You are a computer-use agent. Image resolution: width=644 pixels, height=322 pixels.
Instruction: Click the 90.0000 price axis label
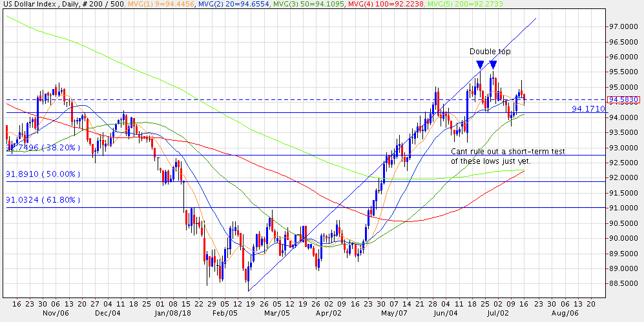[623, 239]
